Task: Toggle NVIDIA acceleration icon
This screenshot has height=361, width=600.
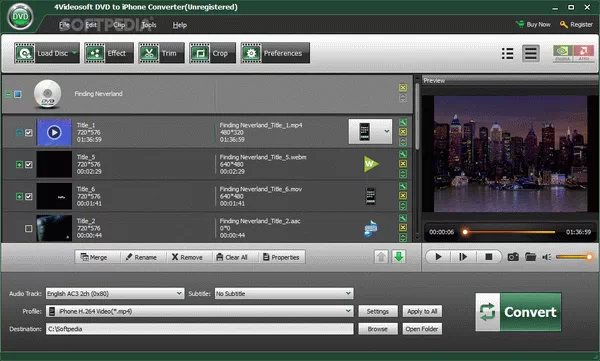Action: [x=562, y=53]
